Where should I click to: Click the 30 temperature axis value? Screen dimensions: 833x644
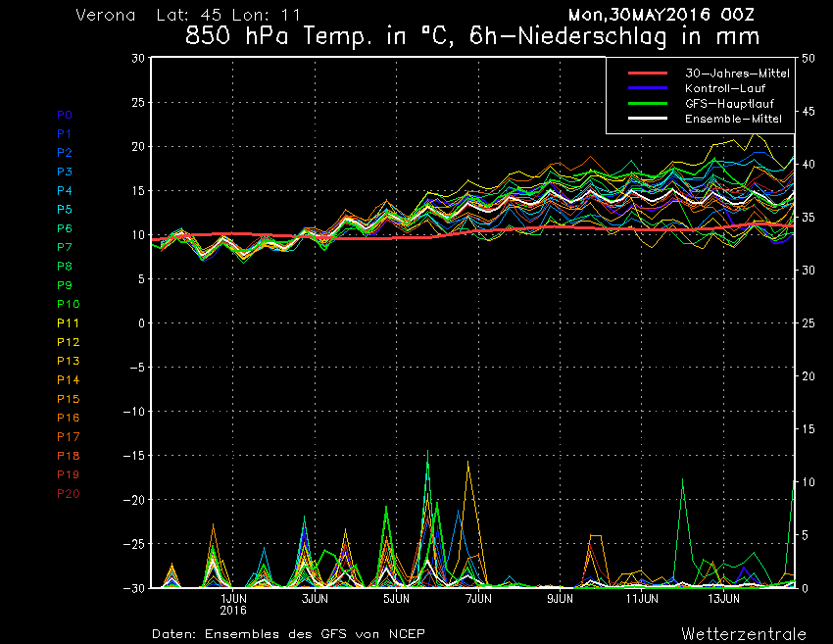[x=138, y=58]
